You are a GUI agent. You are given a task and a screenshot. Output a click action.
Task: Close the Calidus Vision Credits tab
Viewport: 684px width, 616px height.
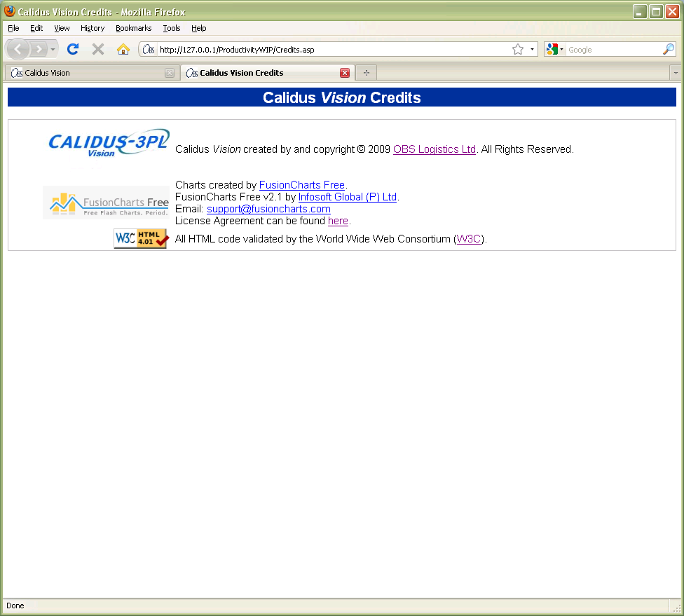click(x=345, y=73)
